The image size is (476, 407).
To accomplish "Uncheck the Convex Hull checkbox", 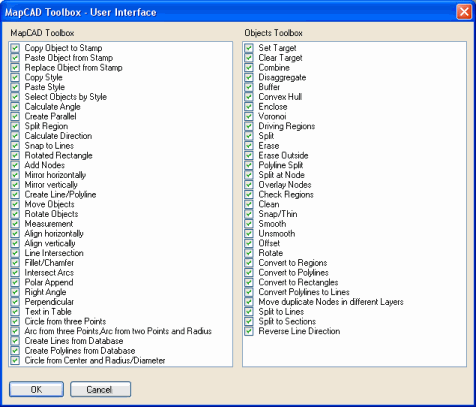I will 249,97.
